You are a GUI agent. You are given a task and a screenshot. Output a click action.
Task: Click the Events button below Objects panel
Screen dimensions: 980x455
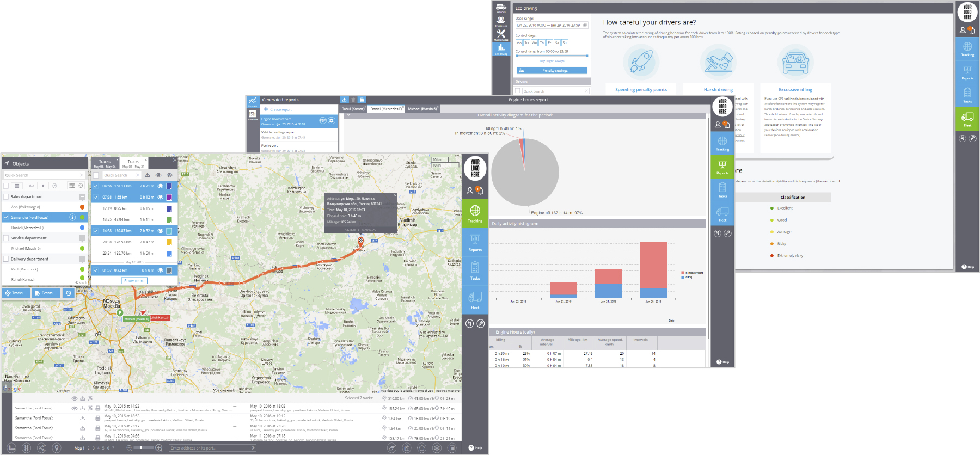45,293
